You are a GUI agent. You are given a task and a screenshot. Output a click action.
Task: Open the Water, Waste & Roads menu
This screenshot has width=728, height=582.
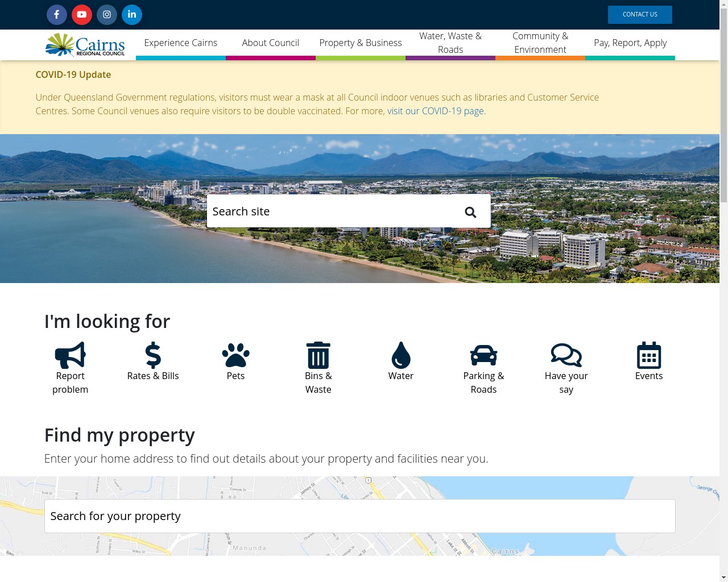450,43
